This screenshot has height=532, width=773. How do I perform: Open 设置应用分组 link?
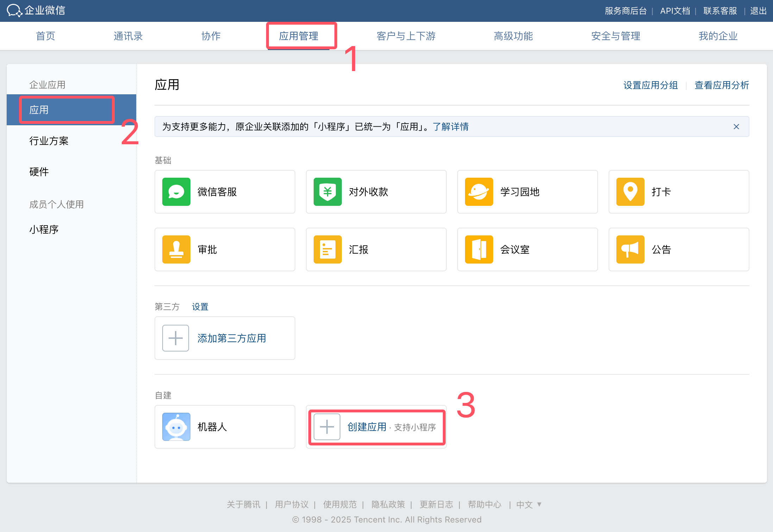650,85
